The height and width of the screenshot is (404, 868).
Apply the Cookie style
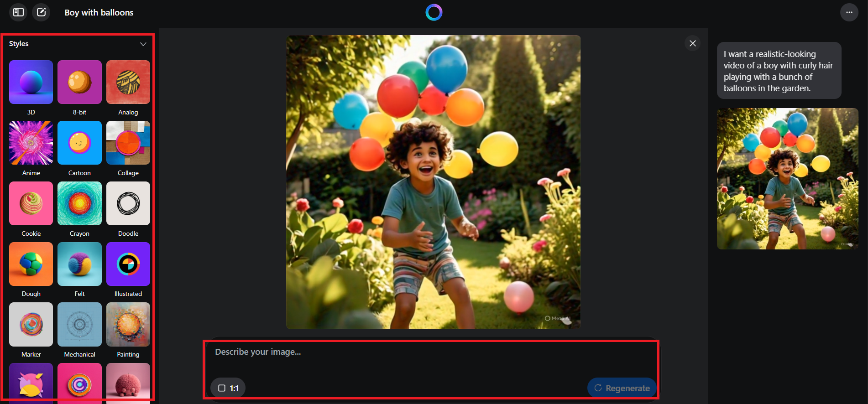click(x=31, y=203)
